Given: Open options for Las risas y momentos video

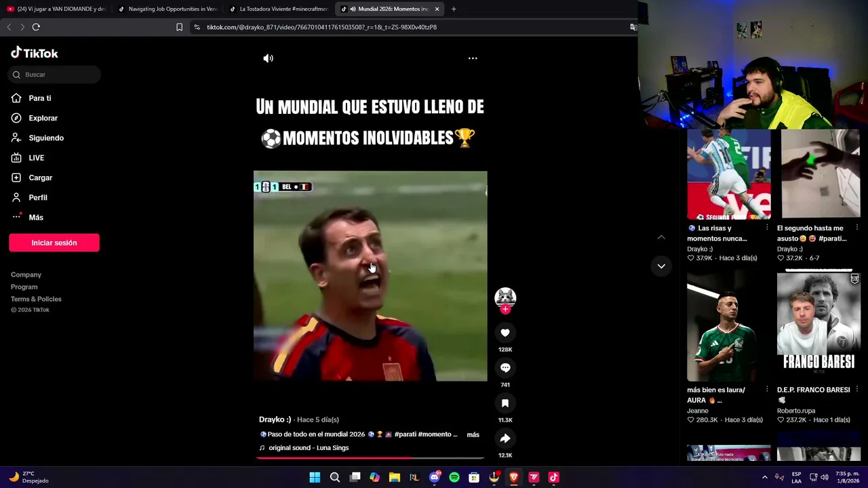Looking at the screenshot, I should [x=767, y=228].
